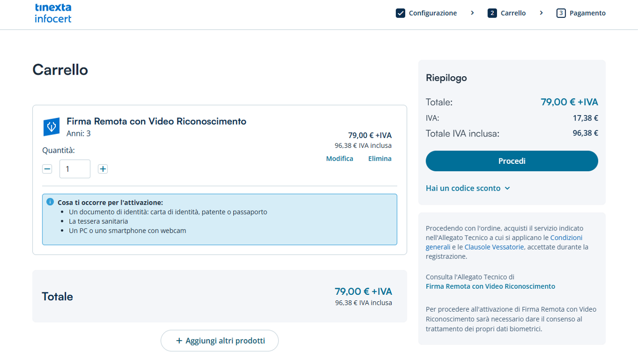Click the chevron after Configurazione
This screenshot has width=638, height=364.
point(472,13)
